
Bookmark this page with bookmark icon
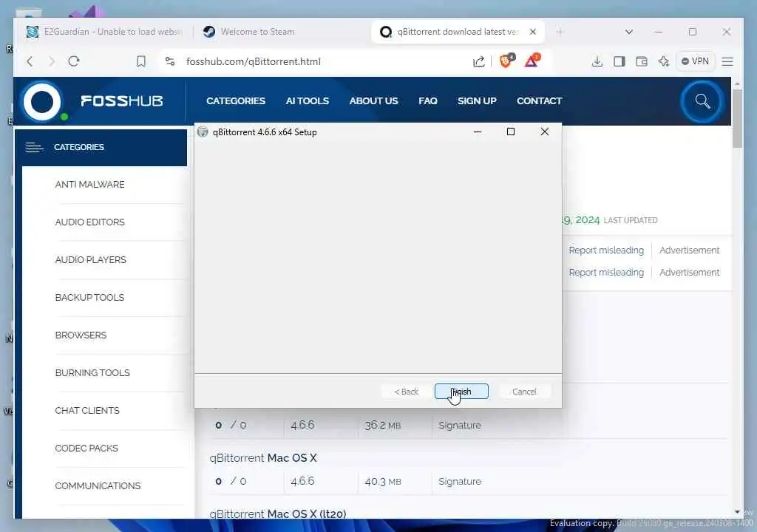click(x=141, y=61)
